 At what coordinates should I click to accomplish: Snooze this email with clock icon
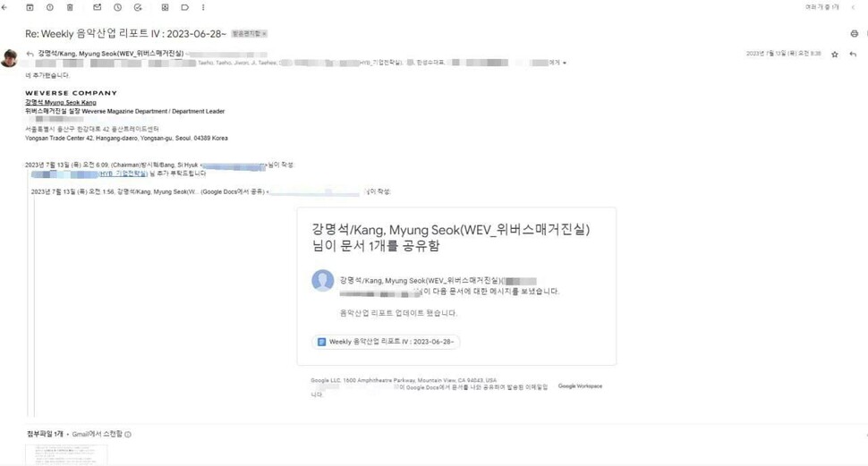coord(117,7)
